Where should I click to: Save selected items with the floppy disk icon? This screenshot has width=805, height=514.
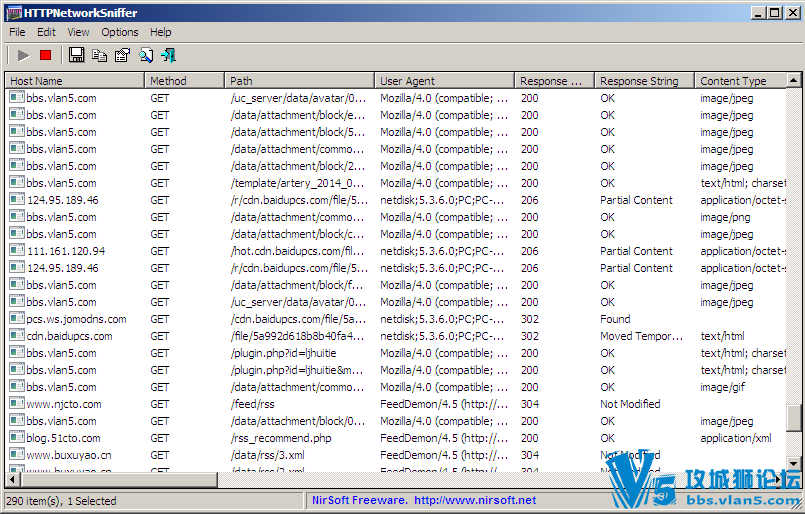click(76, 55)
